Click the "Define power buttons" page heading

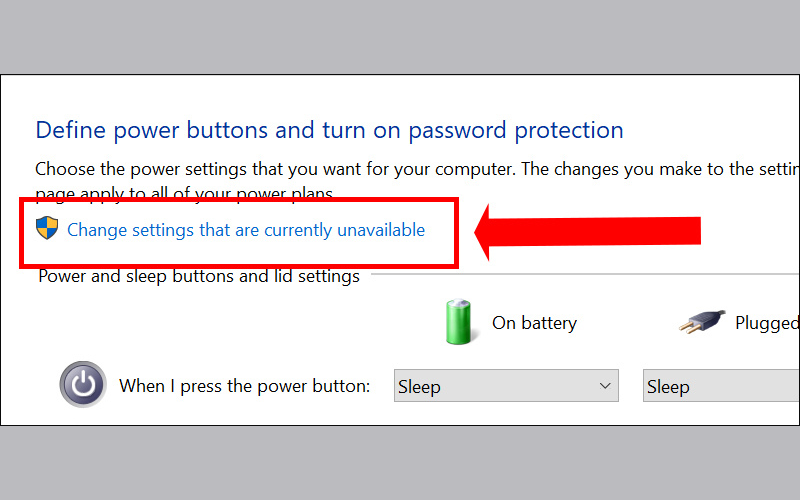[329, 129]
